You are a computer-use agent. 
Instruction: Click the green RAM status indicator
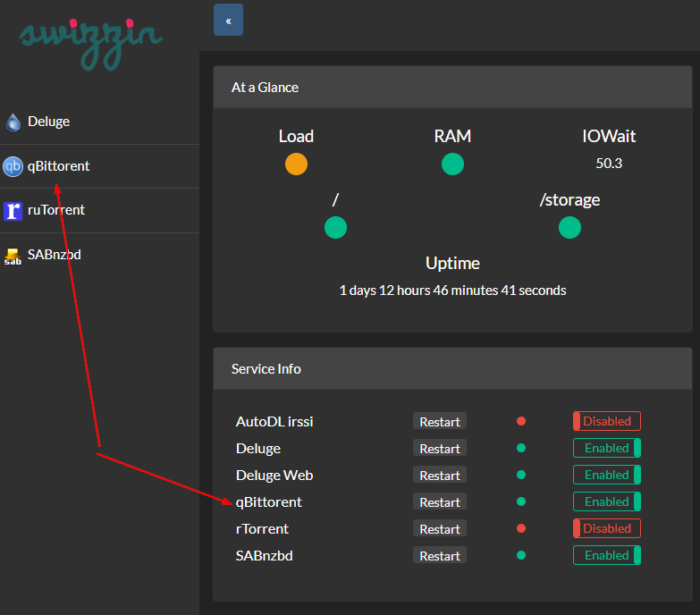(x=452, y=164)
